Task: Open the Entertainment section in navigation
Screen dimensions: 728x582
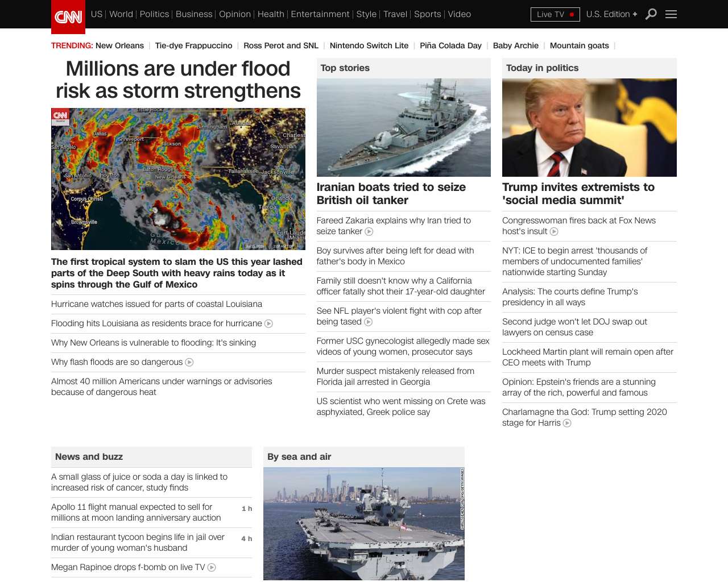Action: (x=320, y=14)
